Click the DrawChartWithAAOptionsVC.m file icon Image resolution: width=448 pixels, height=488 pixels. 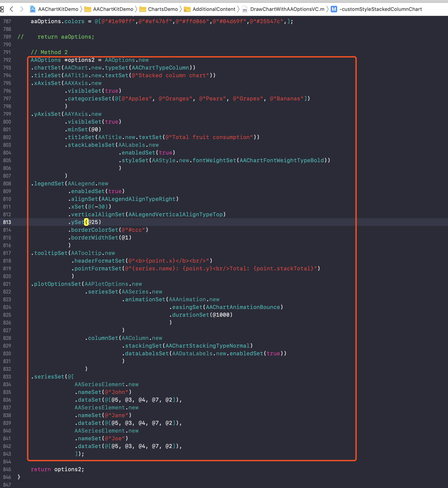pyautogui.click(x=245, y=10)
